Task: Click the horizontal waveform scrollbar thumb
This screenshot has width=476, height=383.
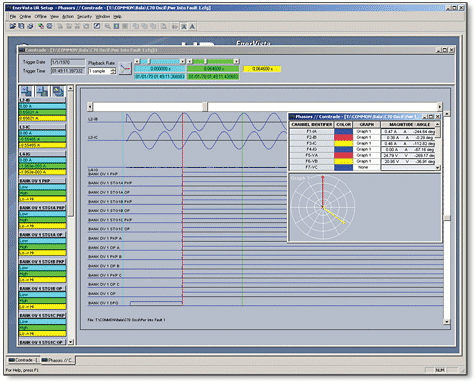Action: click(205, 107)
